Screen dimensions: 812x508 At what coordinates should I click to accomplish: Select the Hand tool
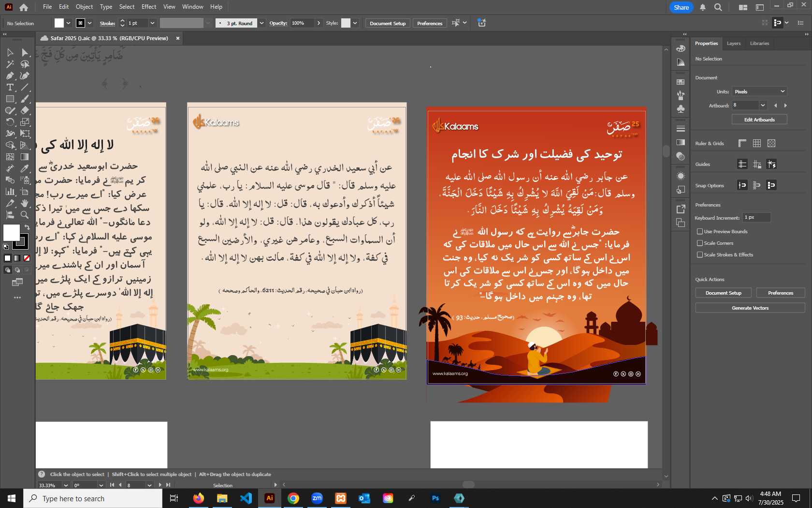click(x=25, y=203)
